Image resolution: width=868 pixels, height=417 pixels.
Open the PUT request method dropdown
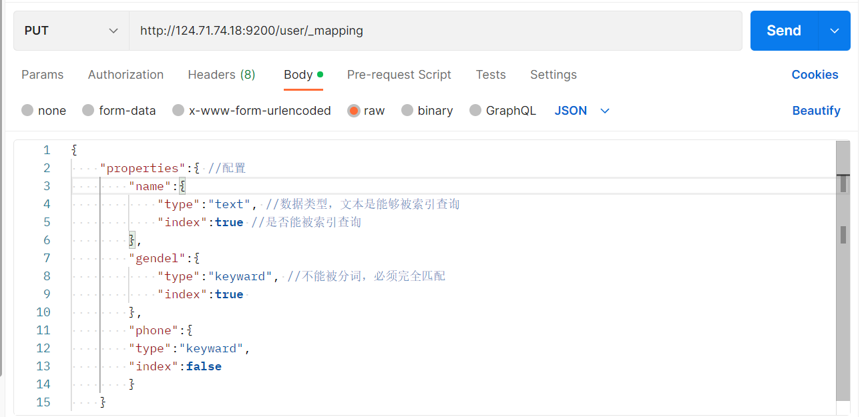[x=70, y=30]
